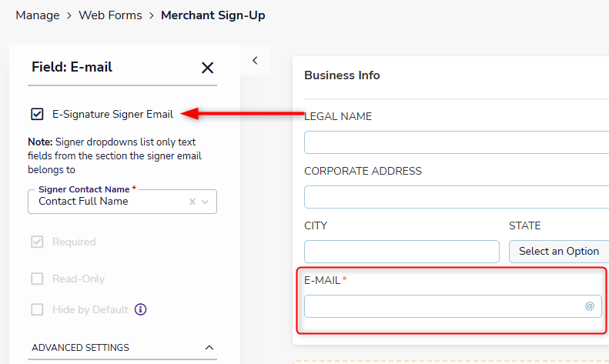Viewport: 609px width, 364px height.
Task: Click the Merchant Sign-Up breadcrumb
Action: click(212, 15)
